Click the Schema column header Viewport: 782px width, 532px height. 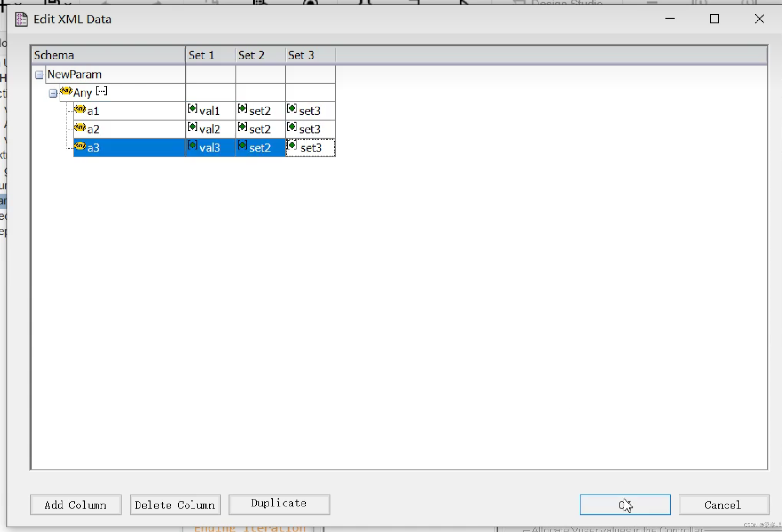(54, 55)
